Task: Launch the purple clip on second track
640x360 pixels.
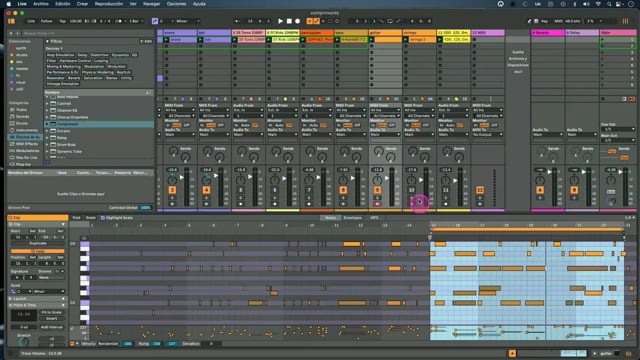Action: click(x=200, y=40)
